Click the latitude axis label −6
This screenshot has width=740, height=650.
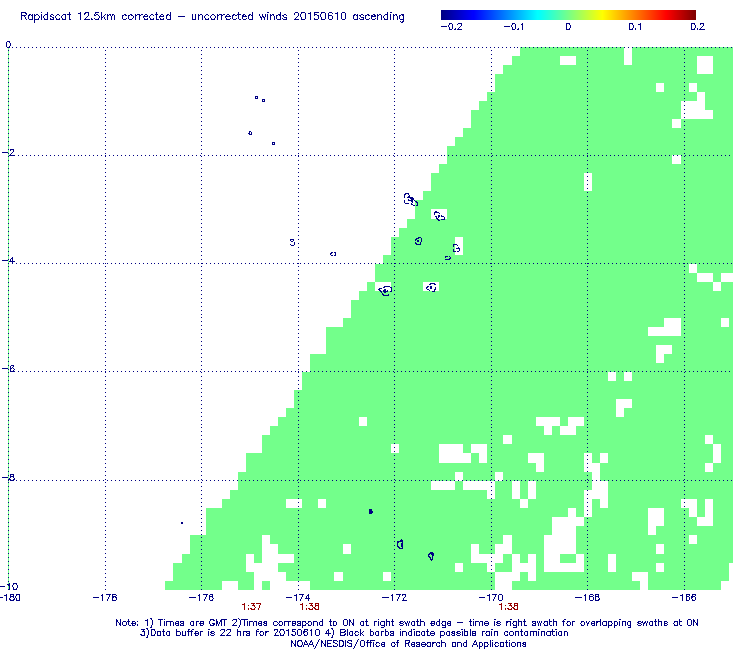8,369
